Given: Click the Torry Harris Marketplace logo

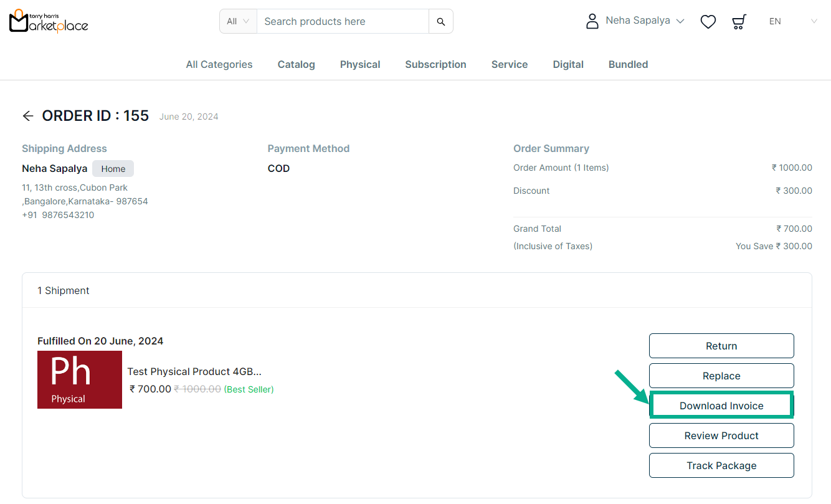Looking at the screenshot, I should pyautogui.click(x=49, y=21).
